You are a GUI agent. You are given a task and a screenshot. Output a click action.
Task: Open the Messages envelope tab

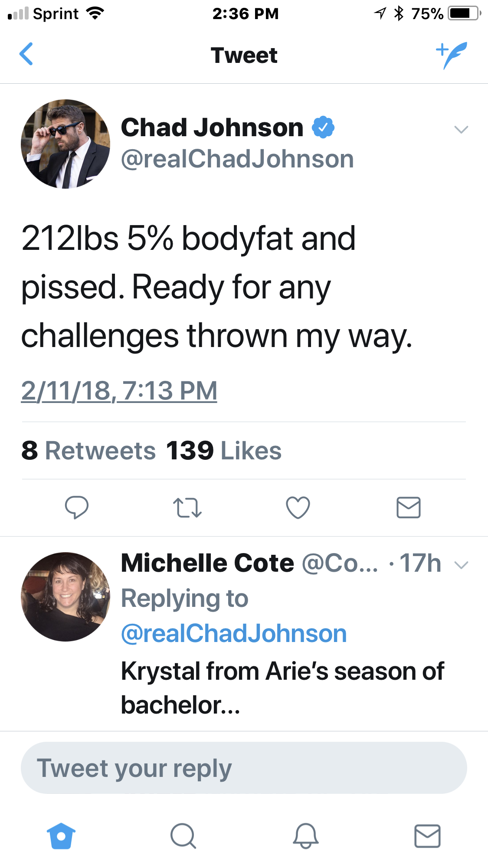[x=428, y=836]
